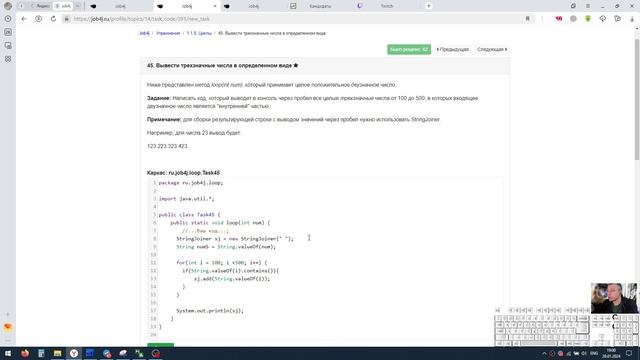Screen dimensions: 640x360
Task: Open the Job4j breadcrumb link
Action: [x=144, y=33]
